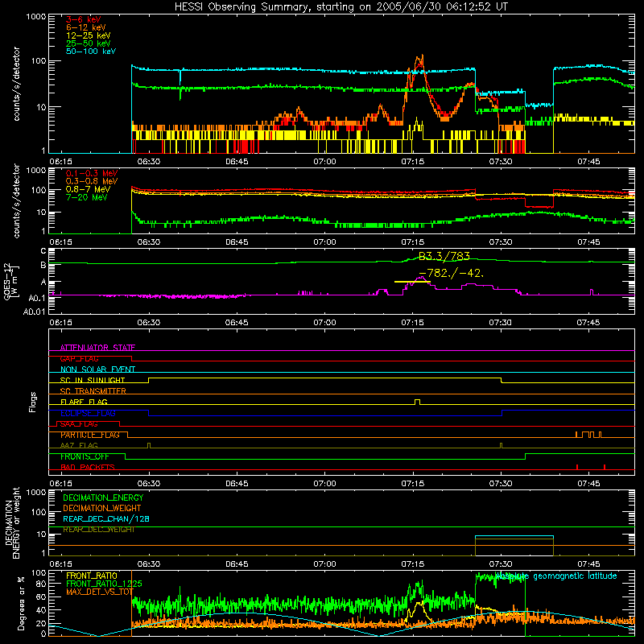This screenshot has height=644, width=644.
Task: Select the REAR_DEC_CHAN/128 legend label
Action: pos(106,518)
